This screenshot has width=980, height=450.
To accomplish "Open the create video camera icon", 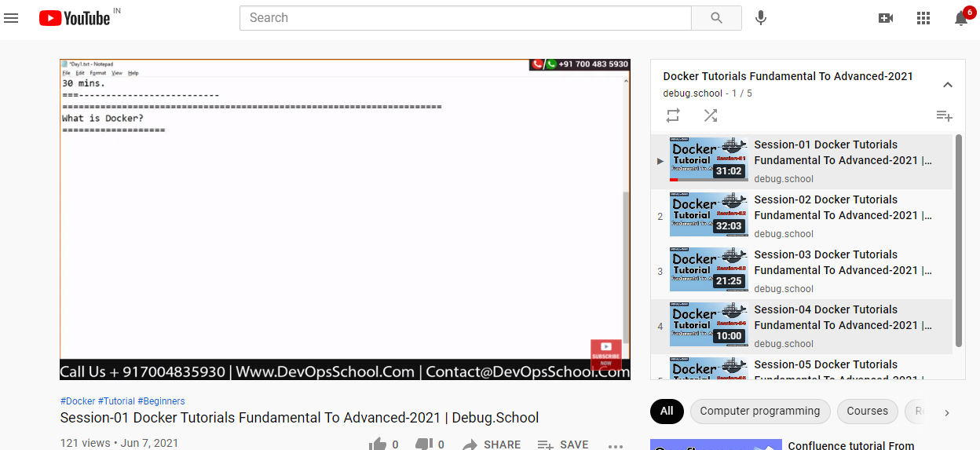I will pyautogui.click(x=886, y=18).
